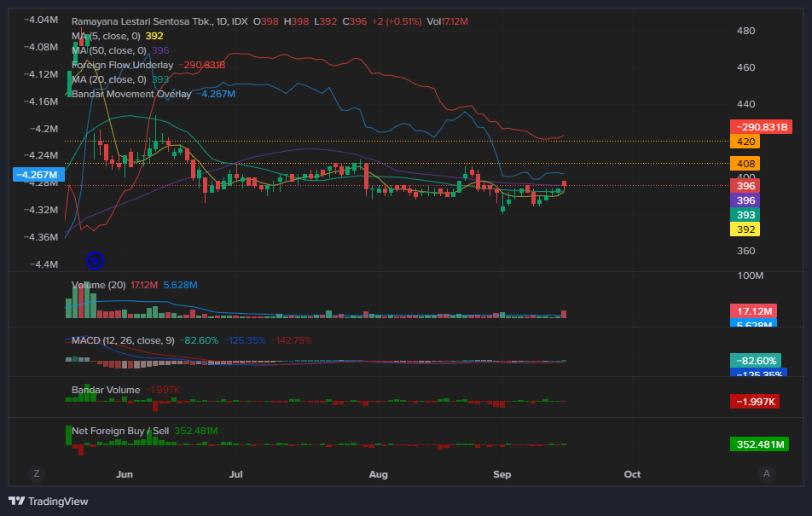The height and width of the screenshot is (516, 812).
Task: Select the Net Foreign Buy / Sell legend
Action: [x=120, y=431]
